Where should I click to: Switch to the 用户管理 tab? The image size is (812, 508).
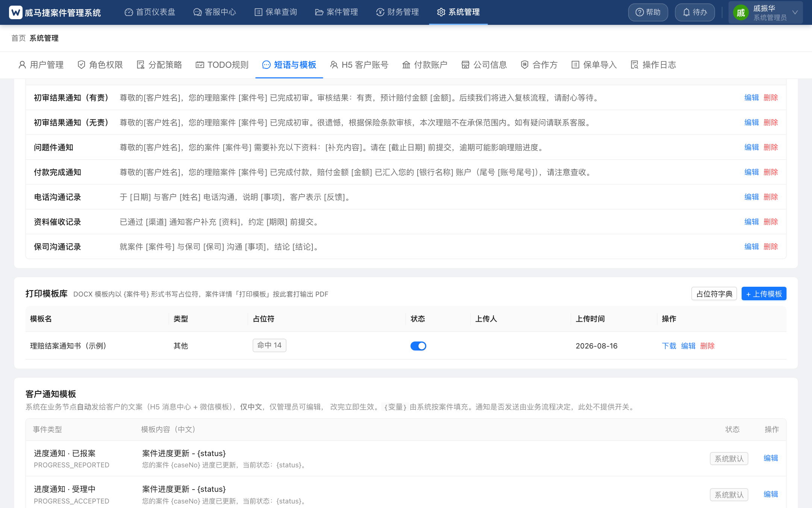41,65
